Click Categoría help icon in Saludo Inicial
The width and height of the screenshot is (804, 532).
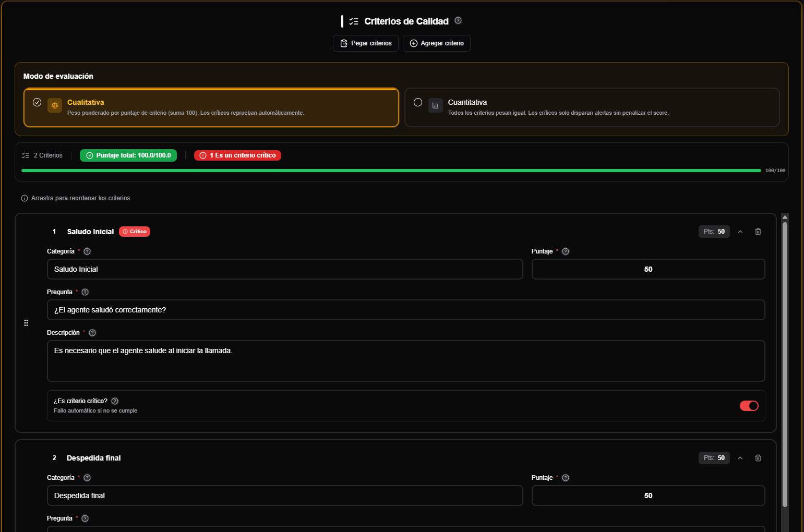(87, 251)
